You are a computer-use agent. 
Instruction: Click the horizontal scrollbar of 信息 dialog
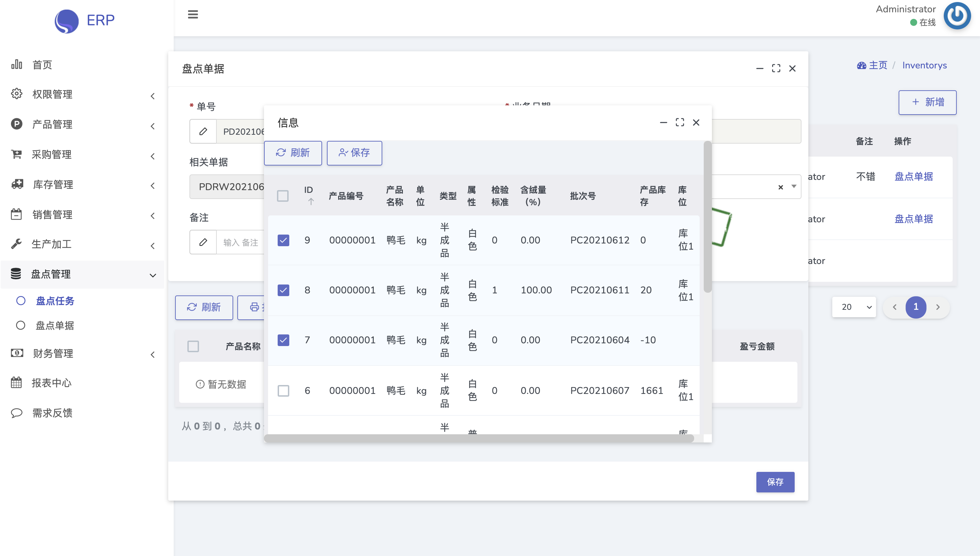[x=479, y=438]
